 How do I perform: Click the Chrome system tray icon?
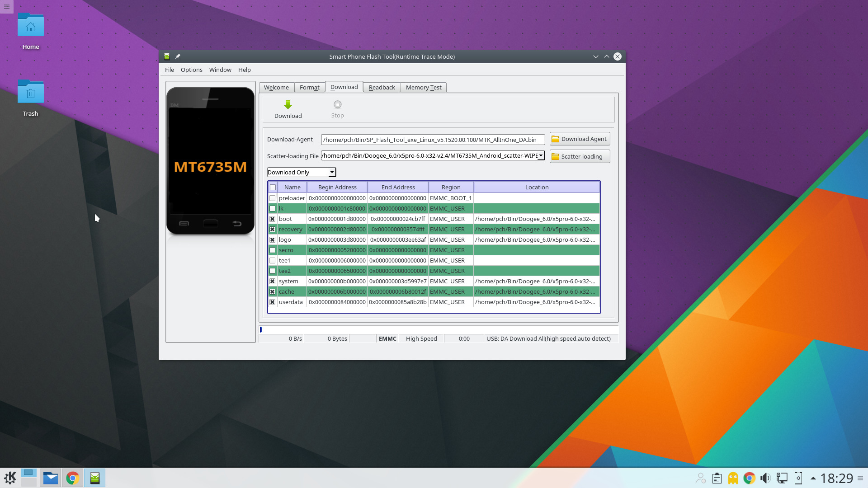(x=749, y=478)
